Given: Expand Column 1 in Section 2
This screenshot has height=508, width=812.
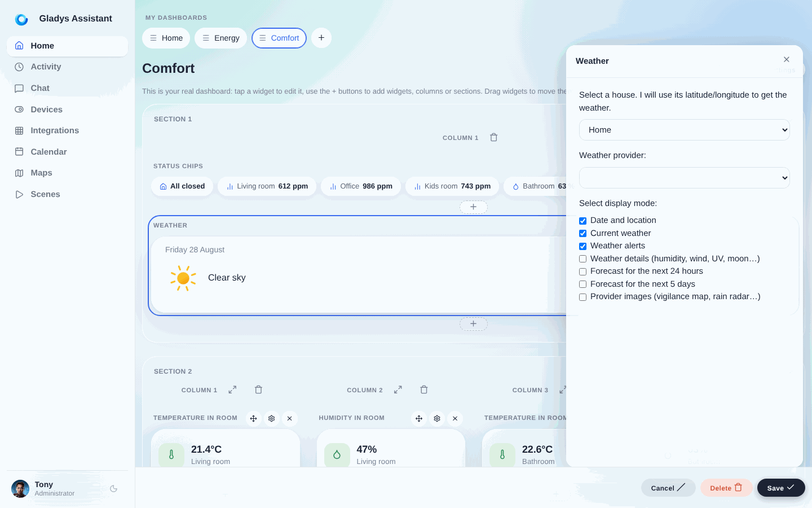Looking at the screenshot, I should point(232,389).
